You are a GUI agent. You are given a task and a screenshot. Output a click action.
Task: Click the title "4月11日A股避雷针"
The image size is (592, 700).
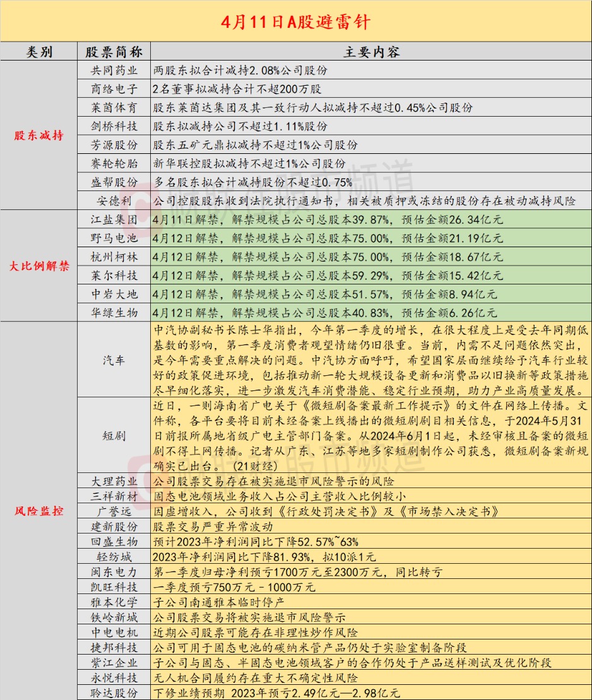(x=296, y=21)
